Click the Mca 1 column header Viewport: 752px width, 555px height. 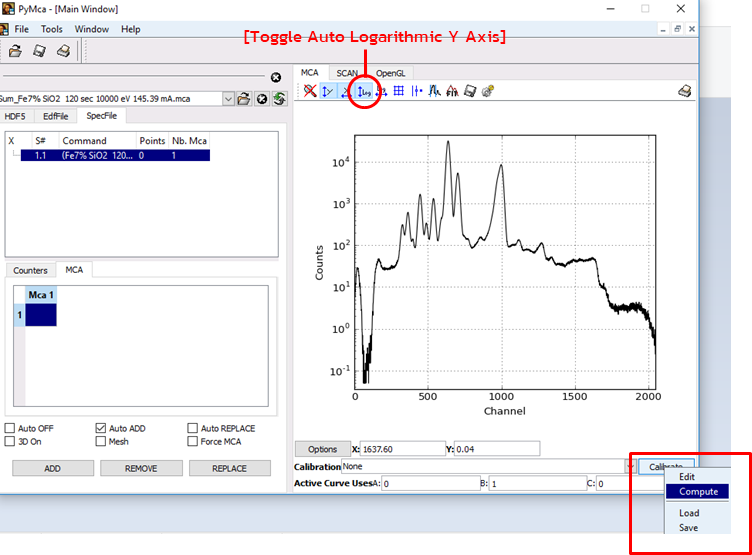[x=41, y=295]
